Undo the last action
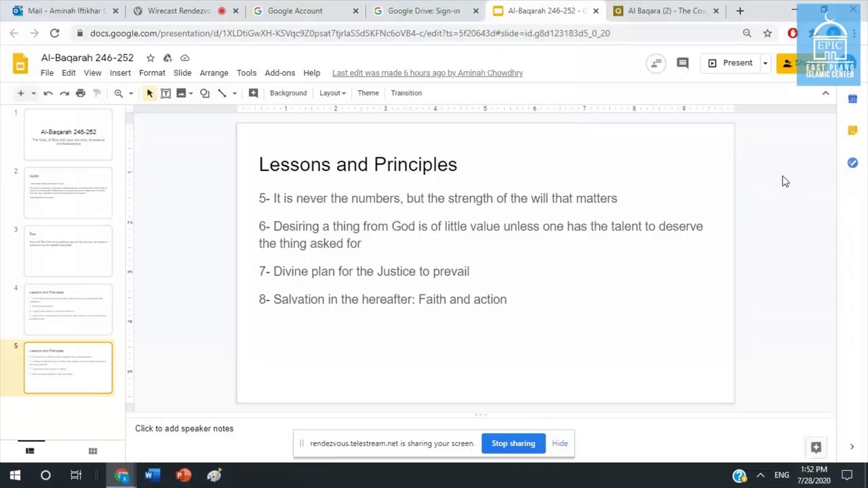This screenshot has height=488, width=868. point(48,93)
